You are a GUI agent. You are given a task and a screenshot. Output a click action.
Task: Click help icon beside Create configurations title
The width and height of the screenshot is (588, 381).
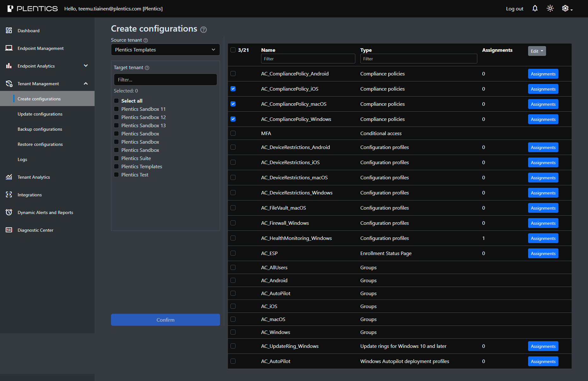tap(204, 30)
